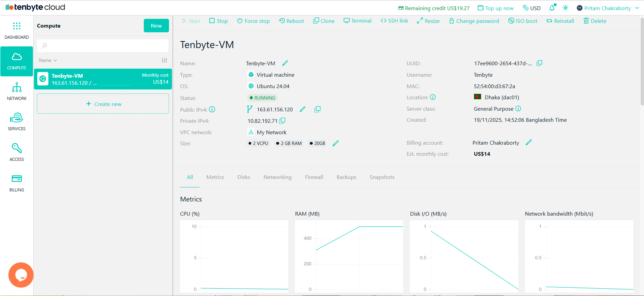Switch to the Snapshots tab
644x296 pixels.
[382, 177]
